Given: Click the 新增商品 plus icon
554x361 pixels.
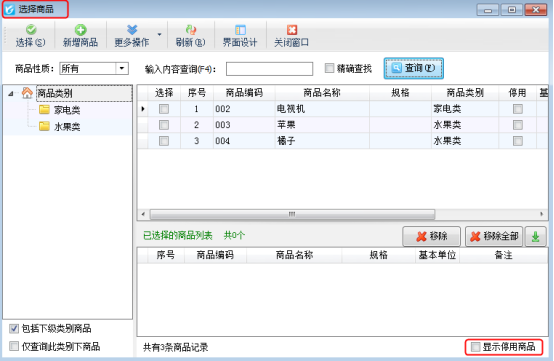Looking at the screenshot, I should 81,30.
